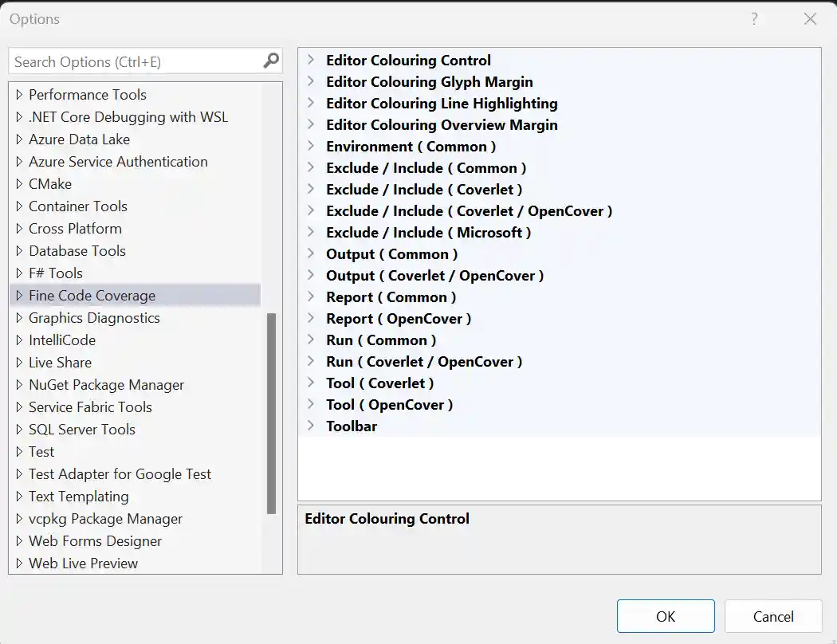
Task: Click the help question mark icon
Action: [754, 19]
